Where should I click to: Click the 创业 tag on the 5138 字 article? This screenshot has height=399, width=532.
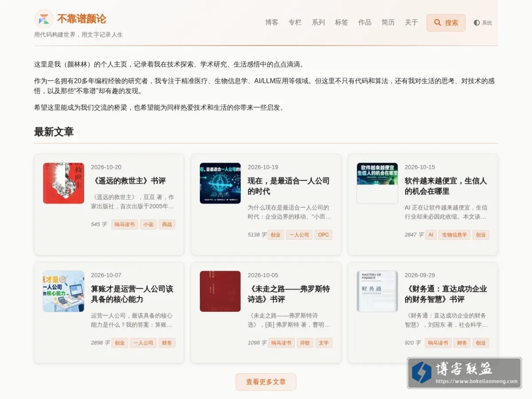click(x=276, y=235)
